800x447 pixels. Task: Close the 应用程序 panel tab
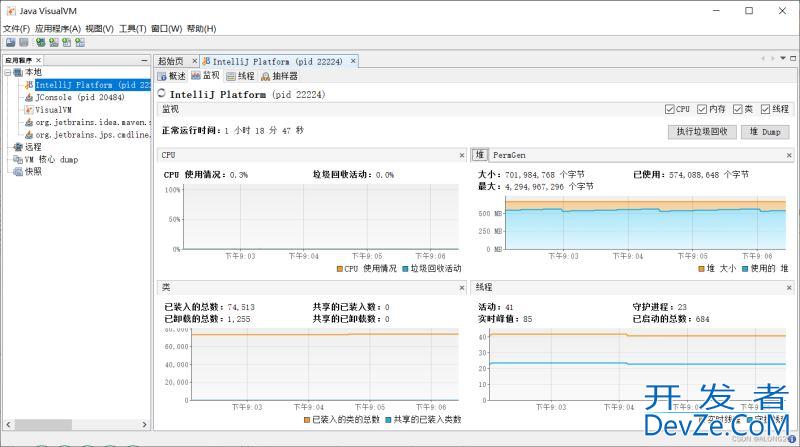click(x=38, y=60)
